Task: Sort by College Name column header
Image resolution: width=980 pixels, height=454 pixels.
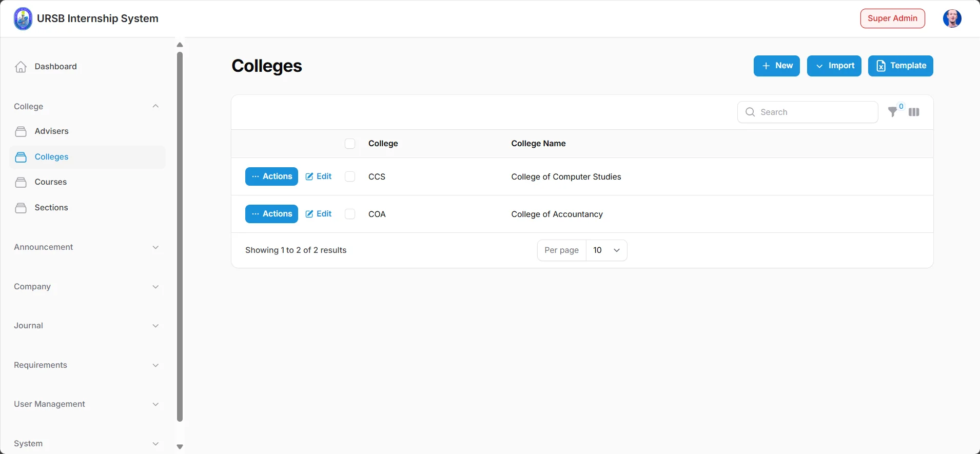Action: point(538,144)
